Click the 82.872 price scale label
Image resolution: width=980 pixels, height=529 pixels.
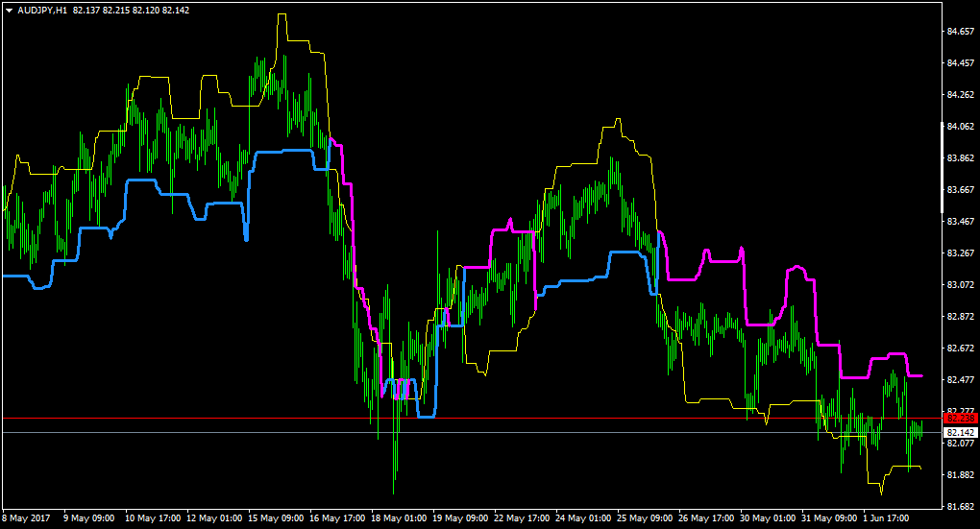(x=961, y=317)
